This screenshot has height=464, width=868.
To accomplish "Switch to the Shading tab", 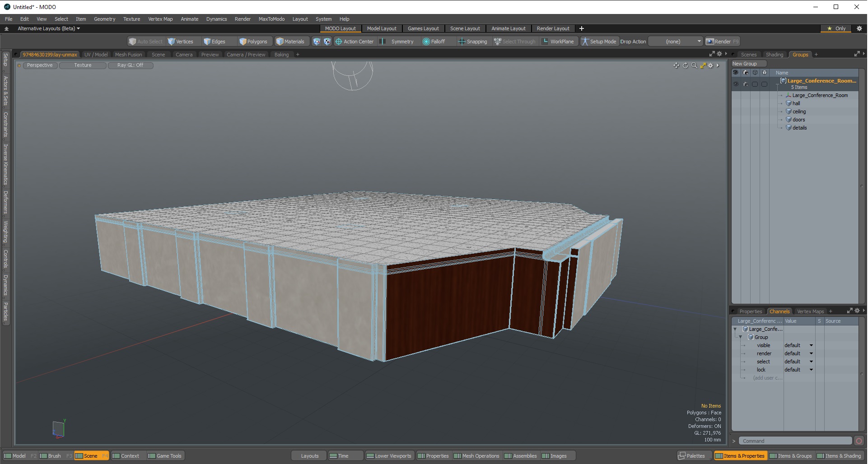I will tap(774, 55).
